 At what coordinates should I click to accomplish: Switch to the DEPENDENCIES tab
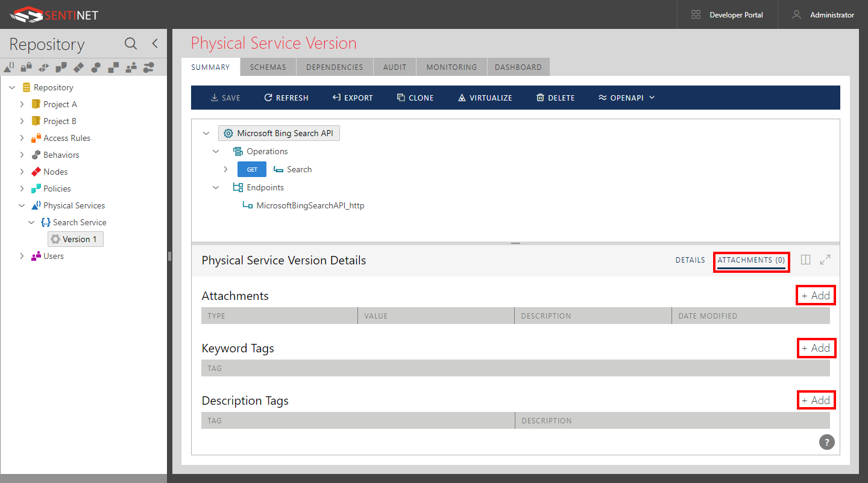(x=335, y=67)
